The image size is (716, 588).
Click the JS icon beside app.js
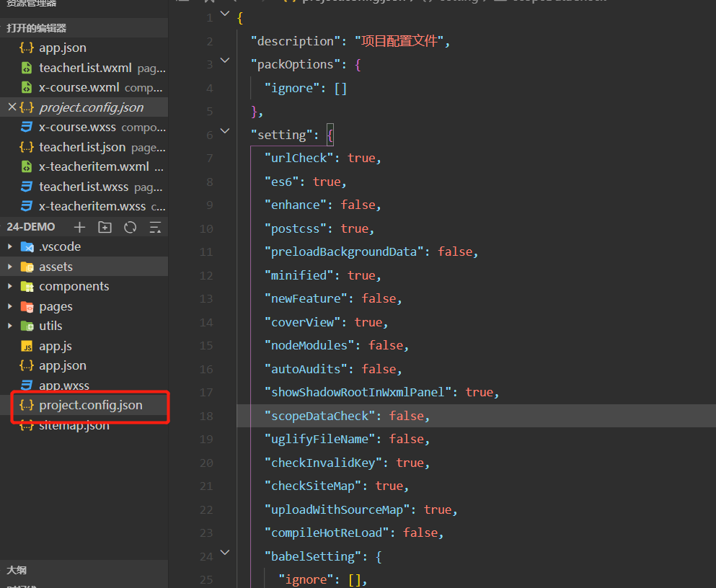(x=27, y=347)
